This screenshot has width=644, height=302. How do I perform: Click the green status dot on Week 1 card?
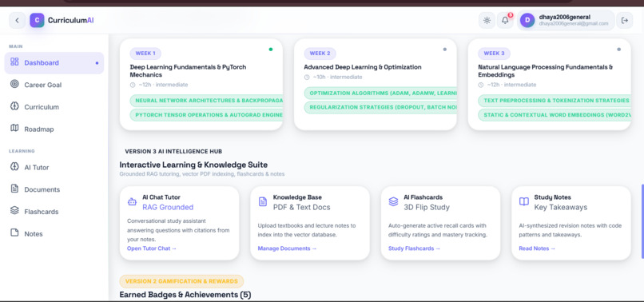[x=271, y=50]
